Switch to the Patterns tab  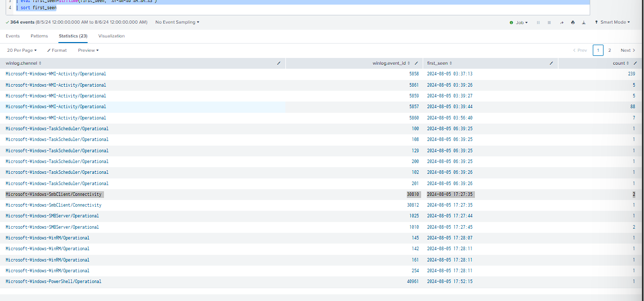pyautogui.click(x=39, y=36)
